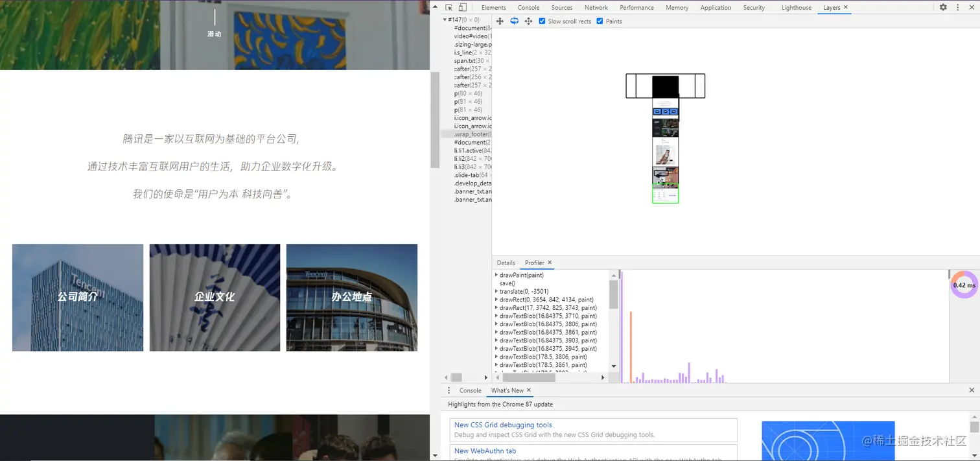This screenshot has height=461, width=980.
Task: Click the save() paint command
Action: (x=507, y=283)
